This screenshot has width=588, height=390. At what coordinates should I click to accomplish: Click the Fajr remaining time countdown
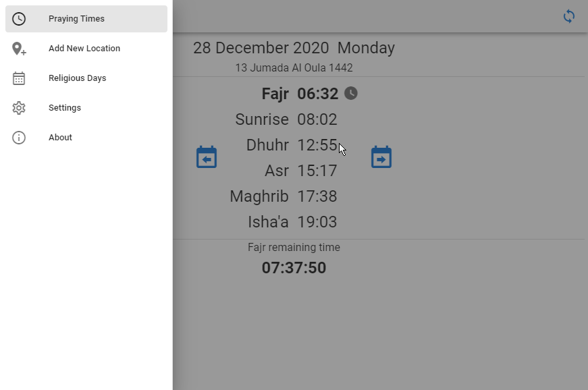tap(294, 268)
